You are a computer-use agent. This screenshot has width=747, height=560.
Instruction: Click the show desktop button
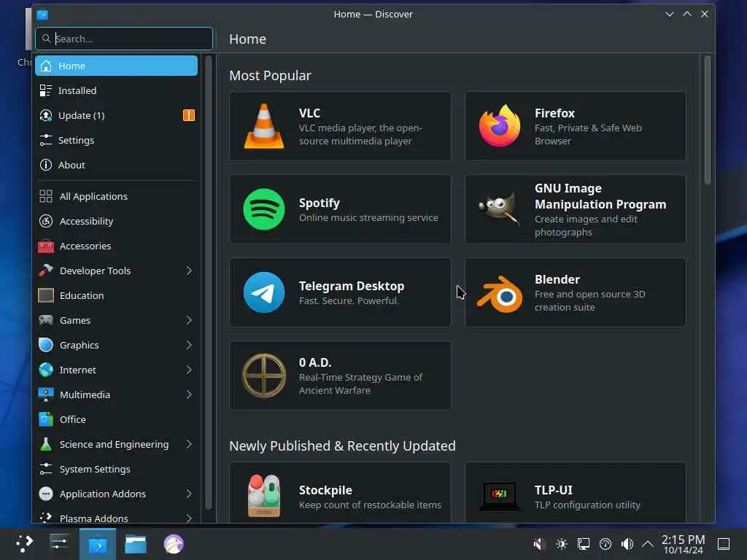pos(724,544)
